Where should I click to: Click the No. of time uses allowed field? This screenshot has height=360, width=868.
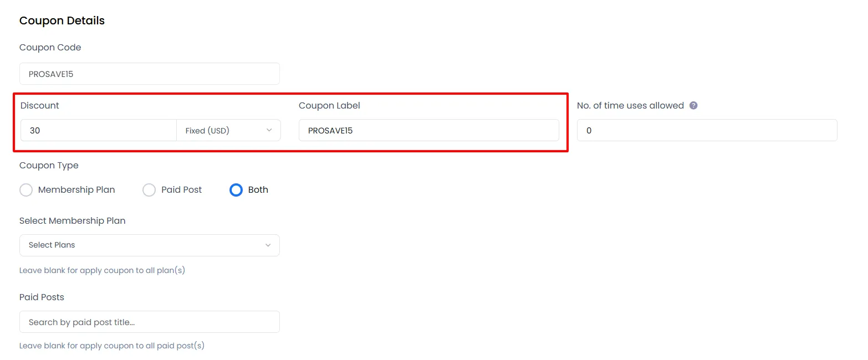click(x=706, y=130)
